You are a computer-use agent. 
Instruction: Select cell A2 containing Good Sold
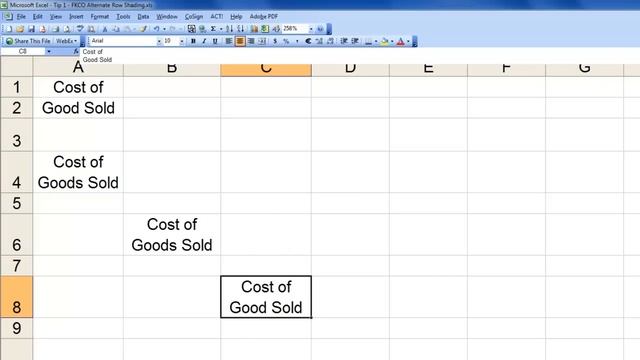pyautogui.click(x=78, y=108)
